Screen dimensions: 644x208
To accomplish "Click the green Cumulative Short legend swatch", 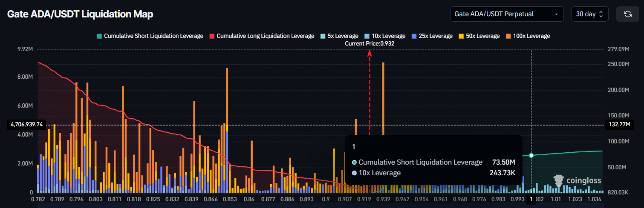I will click(99, 36).
